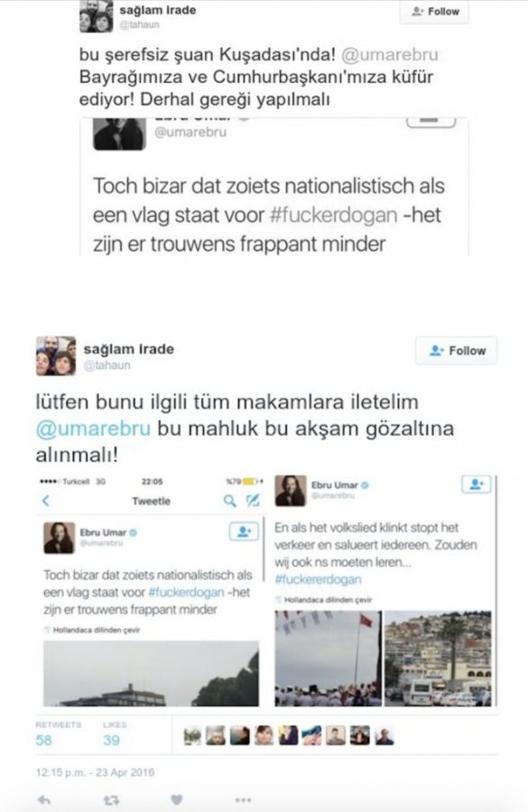Image resolution: width=528 pixels, height=812 pixels.
Task: Click the 12:15 p.m. 23 Apr 2016 timestamp
Action: tap(95, 772)
